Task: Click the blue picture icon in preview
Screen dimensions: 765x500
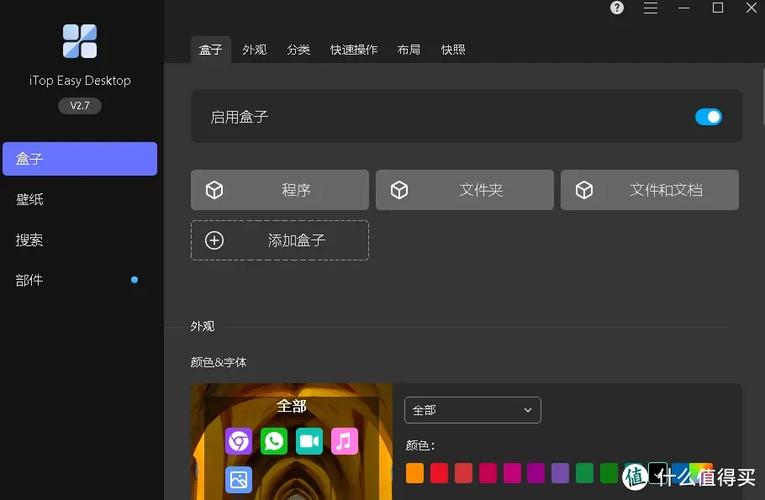Action: pos(239,480)
